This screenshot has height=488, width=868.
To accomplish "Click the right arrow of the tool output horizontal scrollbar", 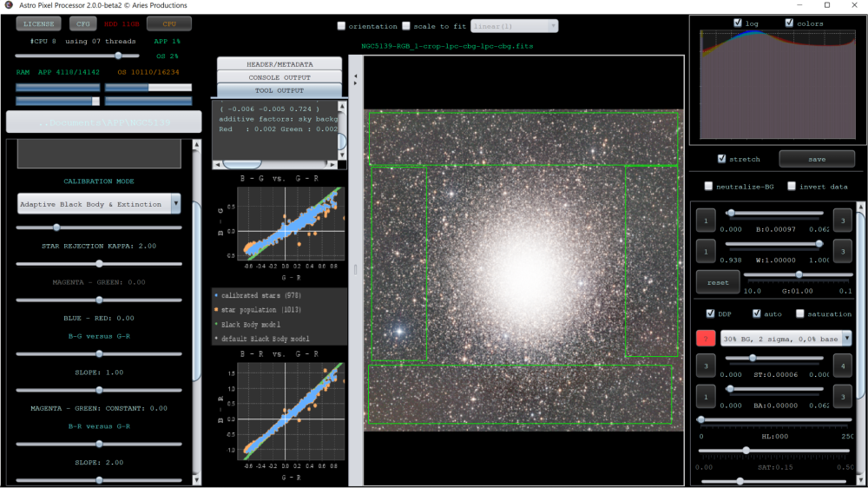I will click(x=332, y=164).
